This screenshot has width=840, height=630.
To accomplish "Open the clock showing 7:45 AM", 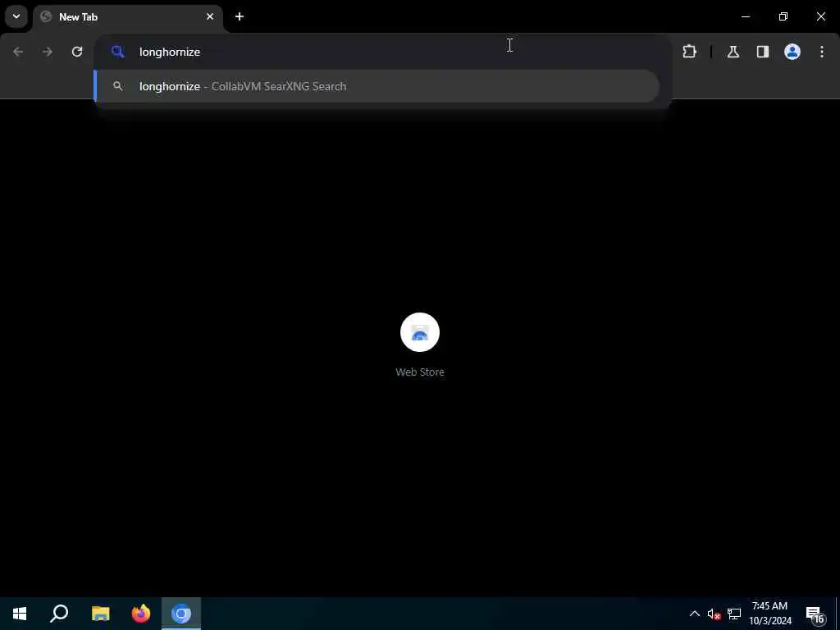I will (x=769, y=614).
